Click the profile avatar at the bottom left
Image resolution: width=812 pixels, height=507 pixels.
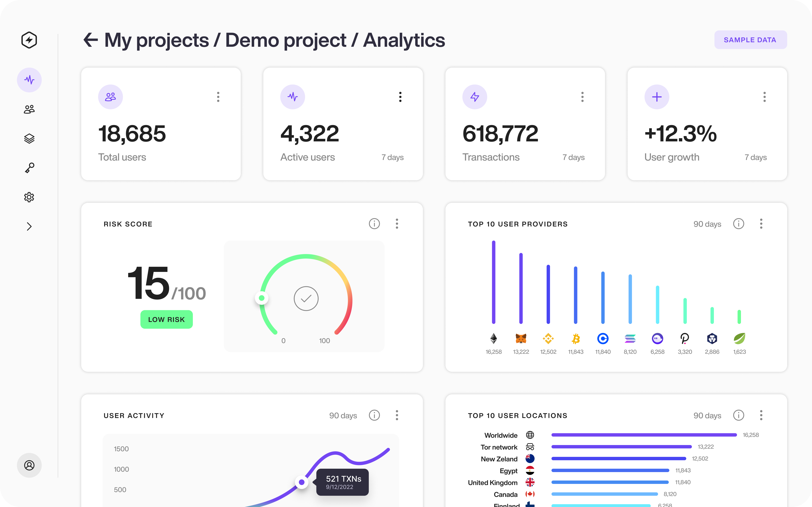pos(29,466)
